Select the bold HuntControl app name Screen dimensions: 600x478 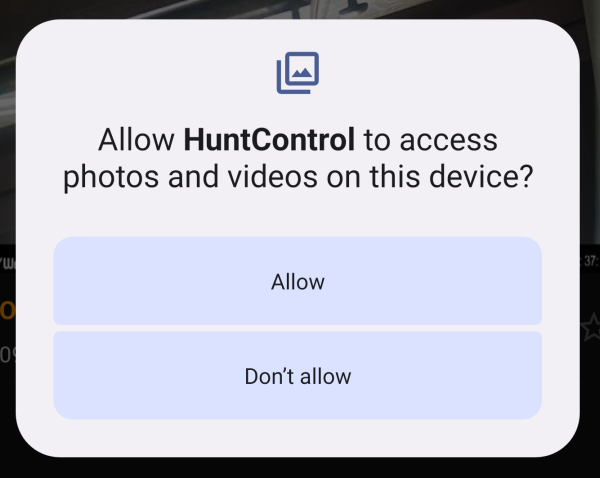point(269,140)
